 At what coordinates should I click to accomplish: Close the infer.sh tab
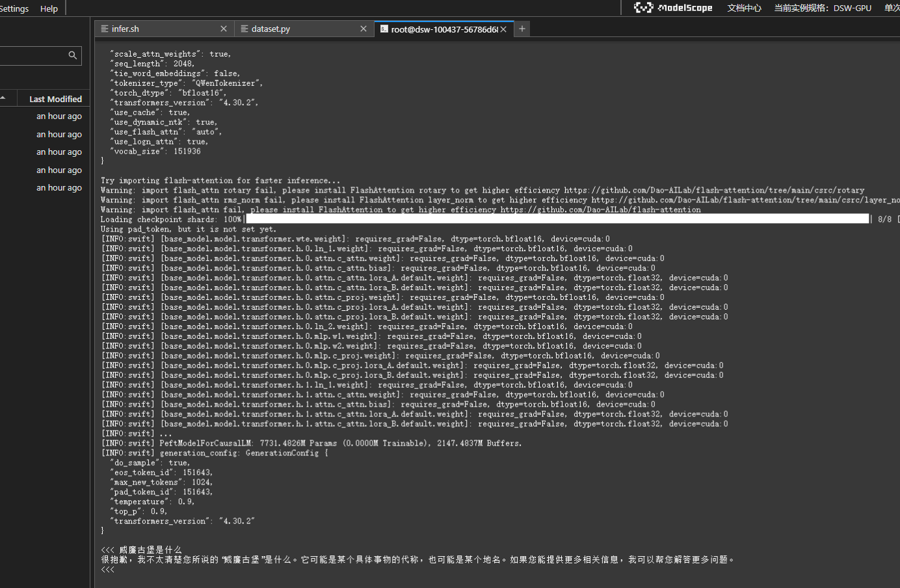(x=224, y=29)
